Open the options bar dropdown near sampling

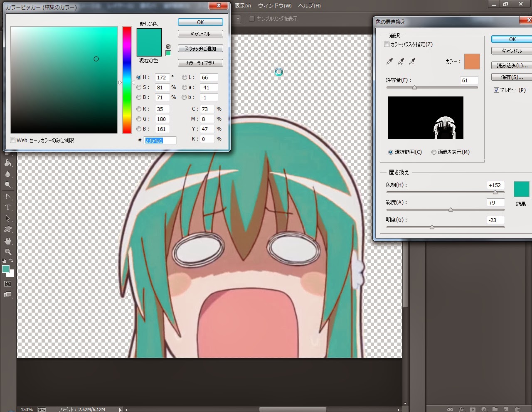238,19
